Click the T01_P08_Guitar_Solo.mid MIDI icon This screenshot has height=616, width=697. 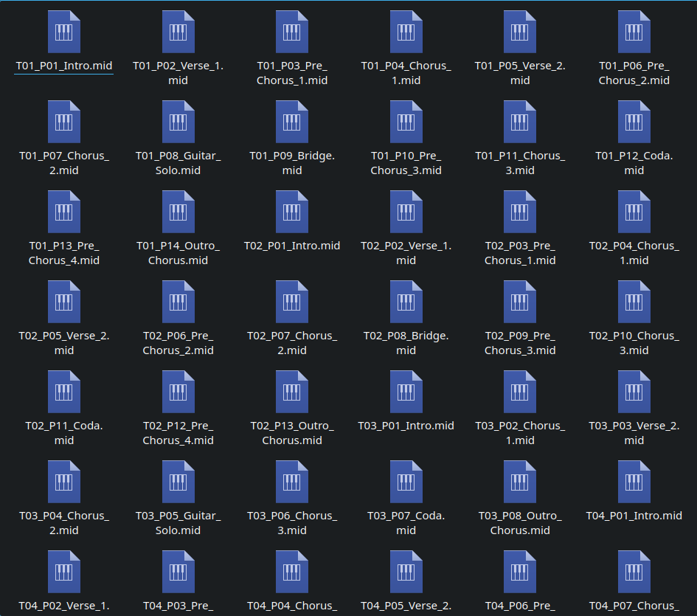pyautogui.click(x=178, y=122)
